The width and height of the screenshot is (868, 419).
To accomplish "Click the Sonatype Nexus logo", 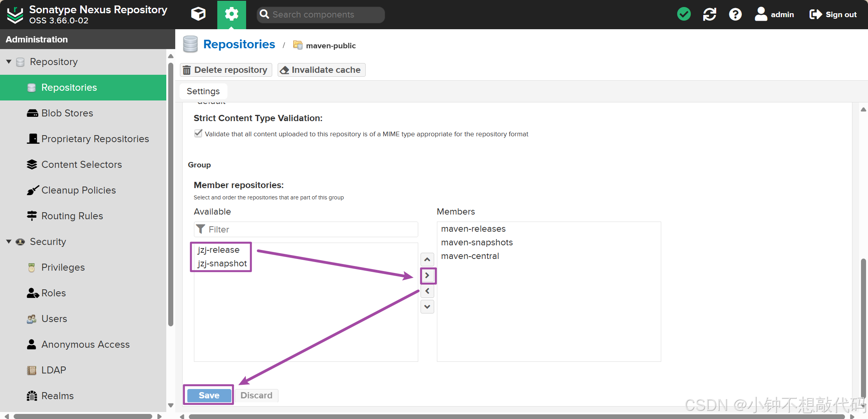I will 15,15.
